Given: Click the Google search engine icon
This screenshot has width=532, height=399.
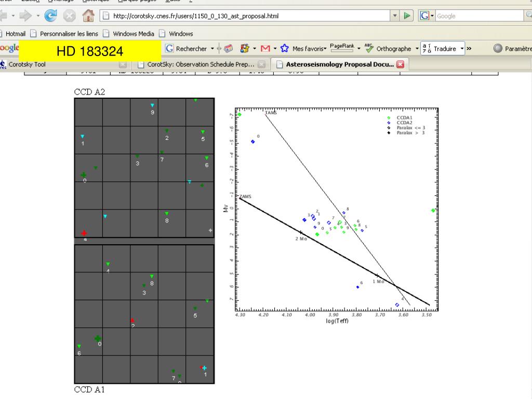Looking at the screenshot, I should (x=424, y=16).
